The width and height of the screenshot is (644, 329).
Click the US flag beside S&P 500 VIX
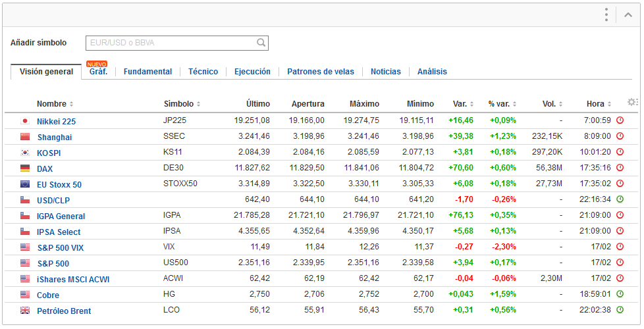pyautogui.click(x=25, y=247)
